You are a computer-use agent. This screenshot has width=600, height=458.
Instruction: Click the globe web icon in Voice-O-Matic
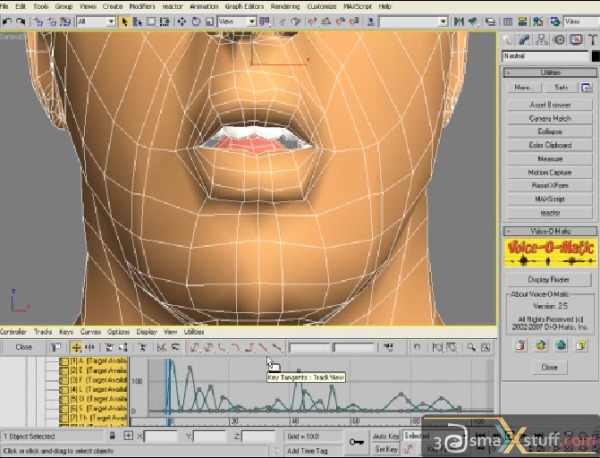[x=561, y=345]
